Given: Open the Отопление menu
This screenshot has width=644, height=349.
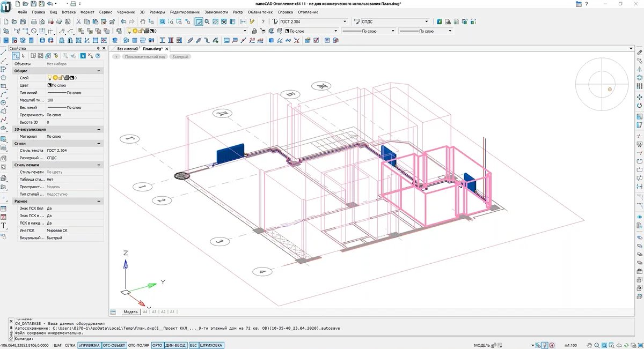Looking at the screenshot, I should [x=308, y=12].
